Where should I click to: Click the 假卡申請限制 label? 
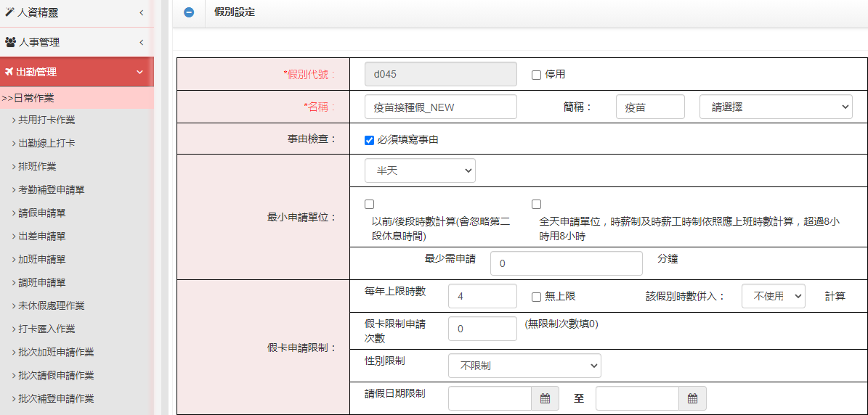coord(301,348)
